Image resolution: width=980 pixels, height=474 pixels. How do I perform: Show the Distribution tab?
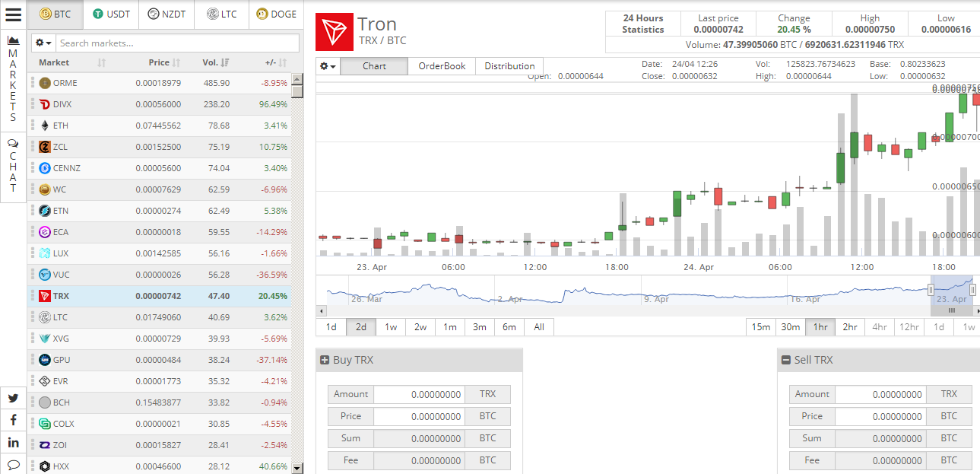(x=509, y=66)
